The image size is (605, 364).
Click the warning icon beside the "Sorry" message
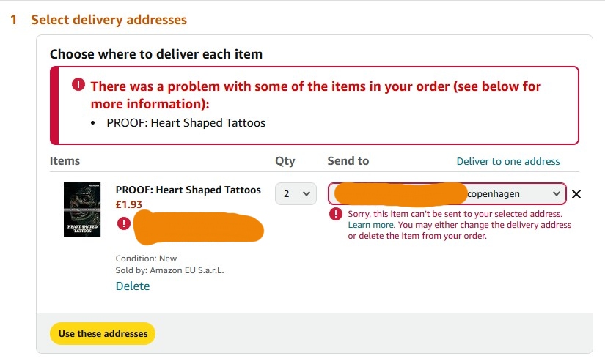(x=336, y=214)
